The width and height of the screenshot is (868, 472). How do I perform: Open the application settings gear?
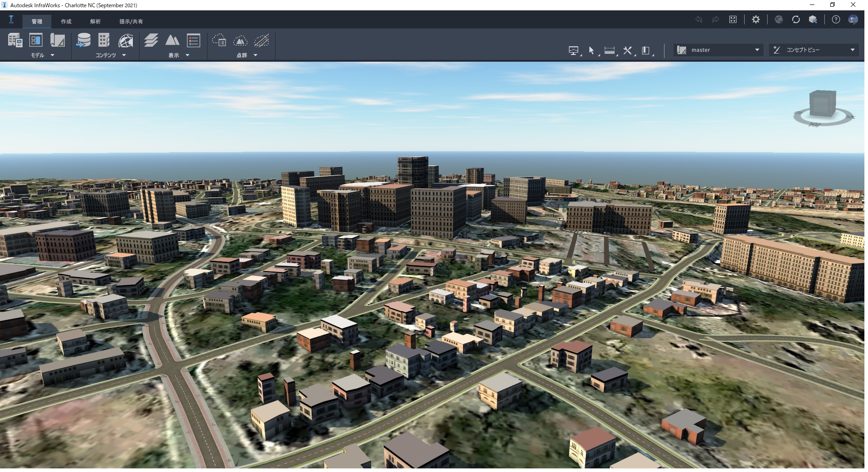(x=756, y=19)
